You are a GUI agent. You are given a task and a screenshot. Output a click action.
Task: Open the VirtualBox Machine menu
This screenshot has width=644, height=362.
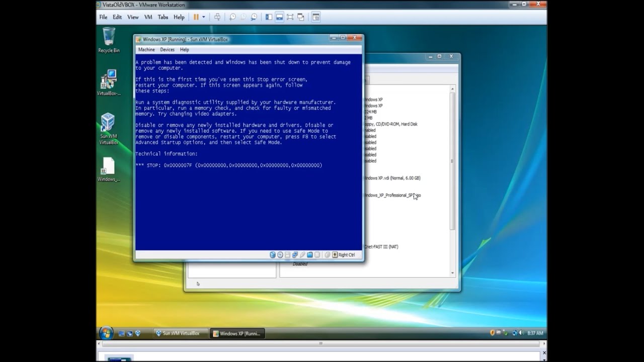146,50
